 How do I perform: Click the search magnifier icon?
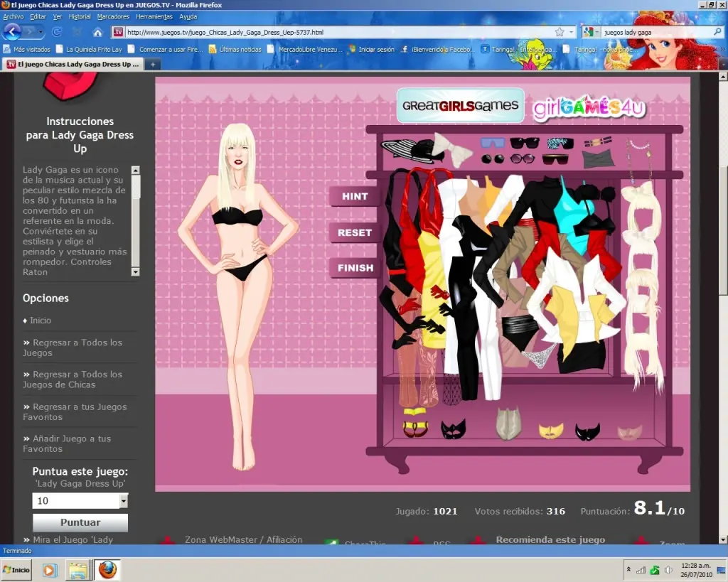[x=717, y=32]
